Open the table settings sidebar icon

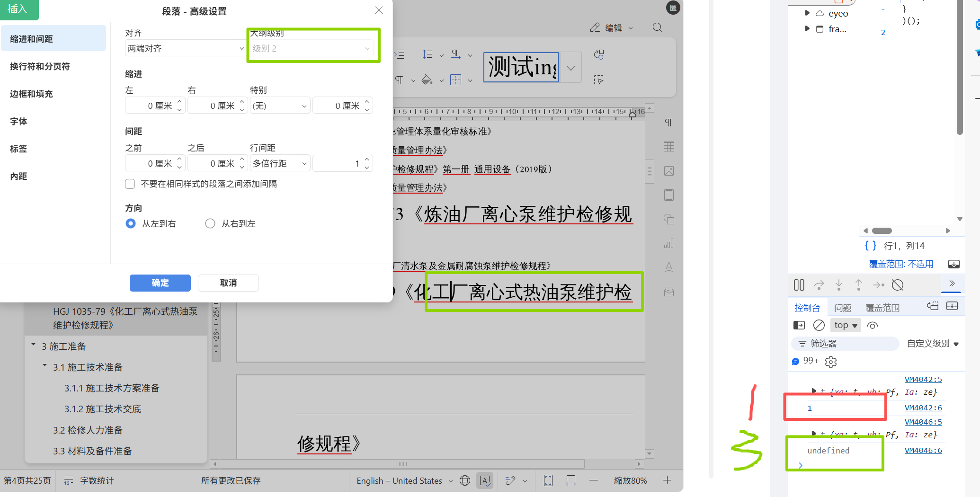[x=668, y=147]
